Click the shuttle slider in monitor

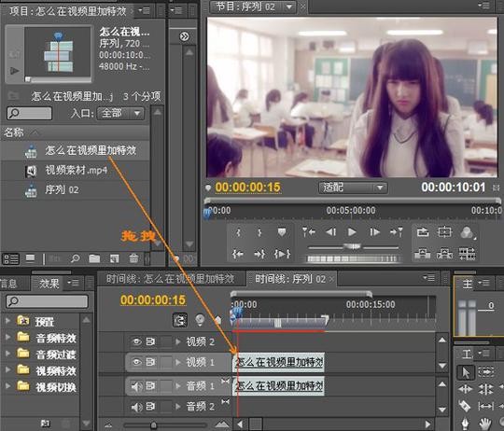point(352,246)
